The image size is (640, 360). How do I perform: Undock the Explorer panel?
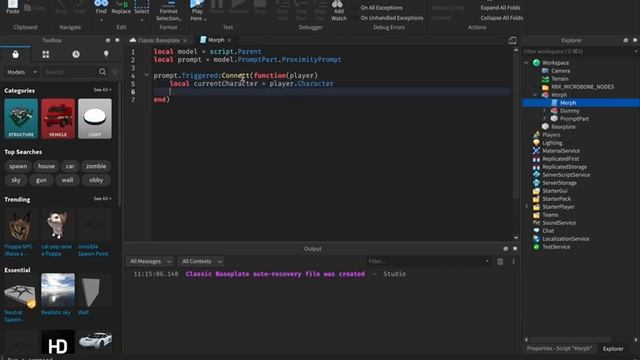pyautogui.click(x=625, y=40)
